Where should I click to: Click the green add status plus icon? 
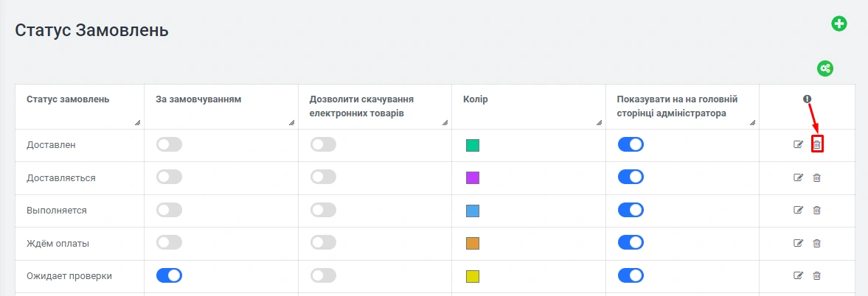(x=839, y=24)
